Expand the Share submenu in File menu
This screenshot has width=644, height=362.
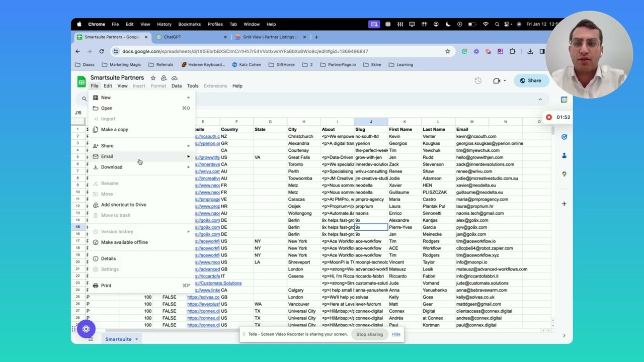pyautogui.click(x=141, y=146)
